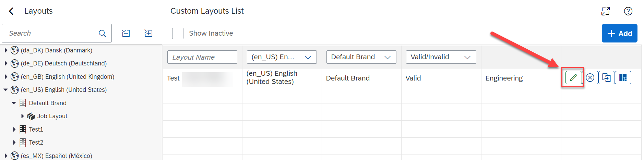The width and height of the screenshot is (644, 160).
Task: Open the (en_US) language filter dropdown
Action: click(282, 57)
